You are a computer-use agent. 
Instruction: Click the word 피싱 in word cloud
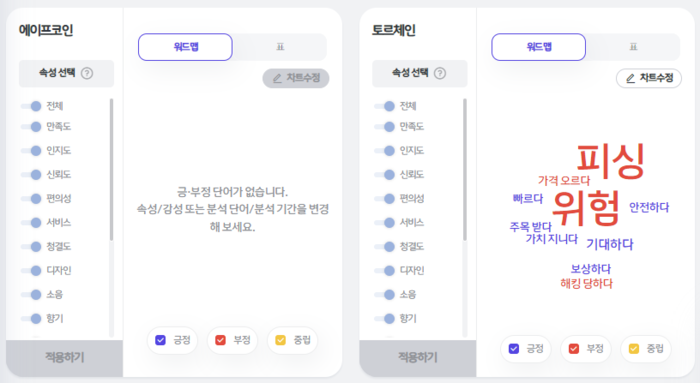point(611,161)
